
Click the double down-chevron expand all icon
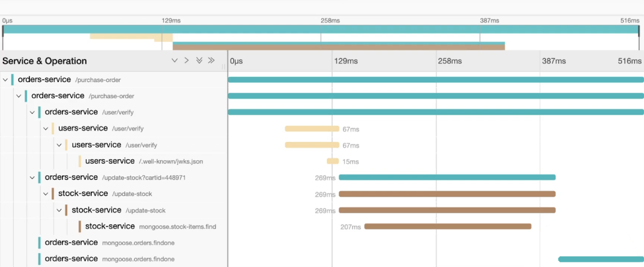click(199, 61)
